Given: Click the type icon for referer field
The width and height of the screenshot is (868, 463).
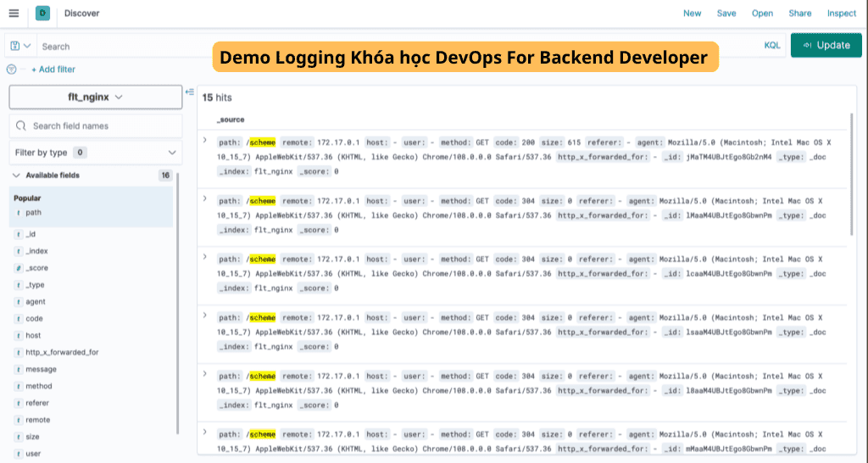Looking at the screenshot, I should click(19, 403).
